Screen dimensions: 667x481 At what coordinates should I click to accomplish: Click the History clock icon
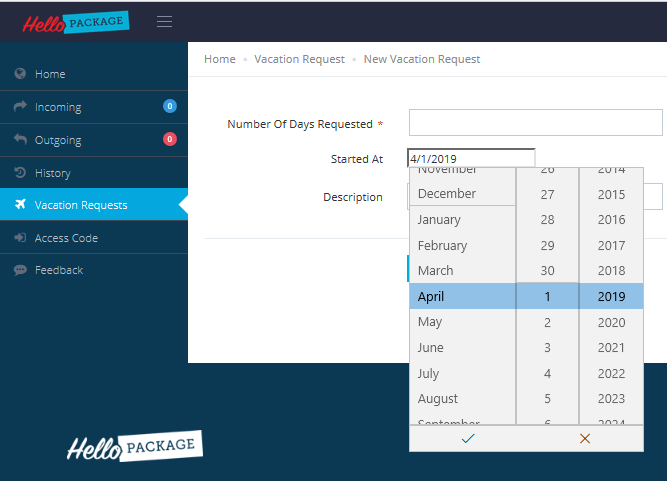[x=20, y=173]
